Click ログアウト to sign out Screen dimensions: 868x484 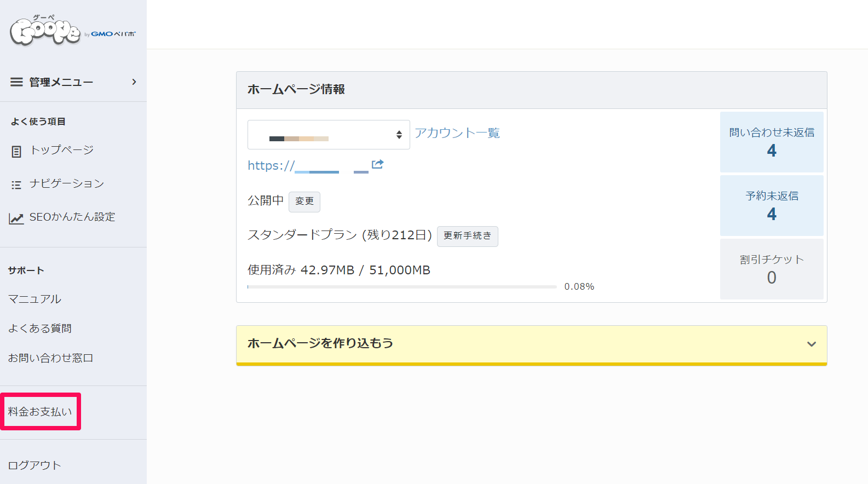tap(35, 465)
